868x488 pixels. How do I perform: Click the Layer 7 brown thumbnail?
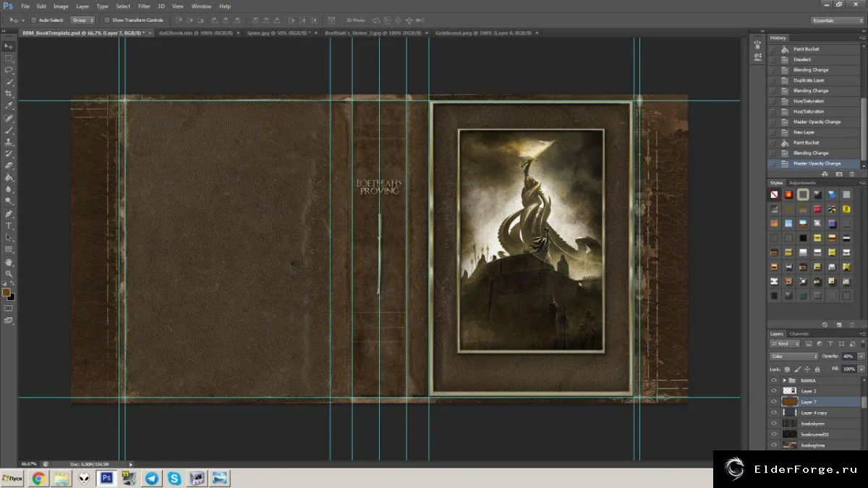[x=789, y=402]
